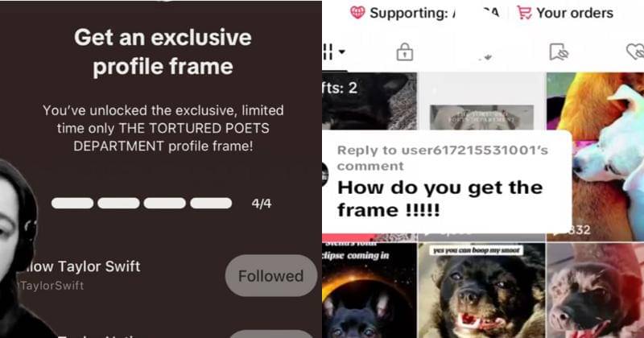Click the Supporting heart globe icon
This screenshot has height=338, width=644.
coord(357,13)
